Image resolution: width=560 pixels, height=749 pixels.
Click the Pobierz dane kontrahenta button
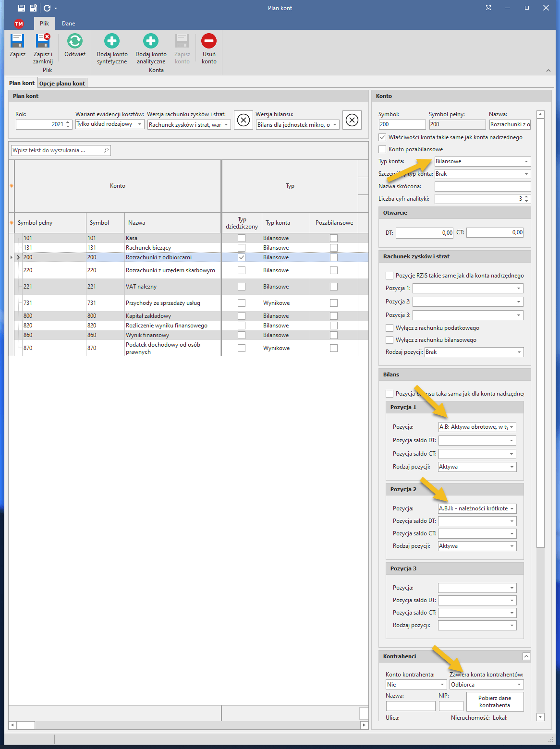(x=494, y=701)
